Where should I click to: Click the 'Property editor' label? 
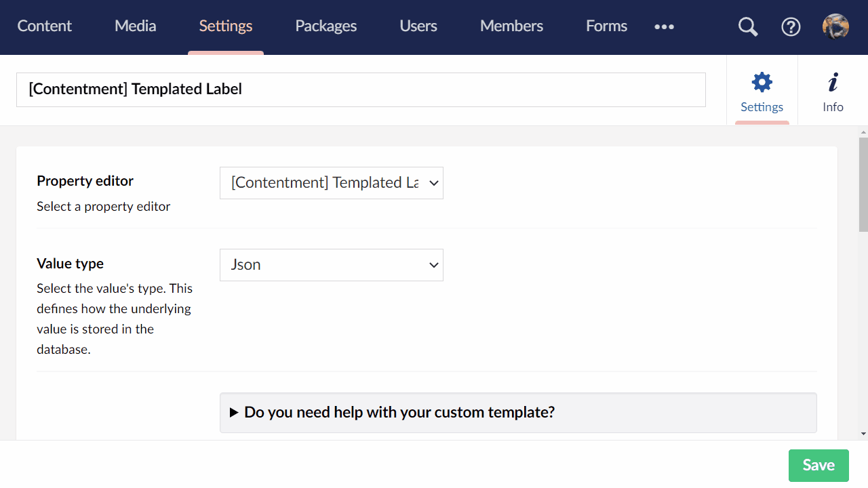point(85,181)
